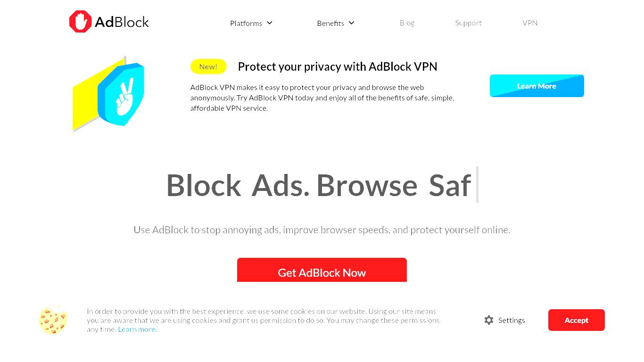Screen dimensions: 644x362
Task: Open the Benefits menu
Action: pyautogui.click(x=330, y=23)
